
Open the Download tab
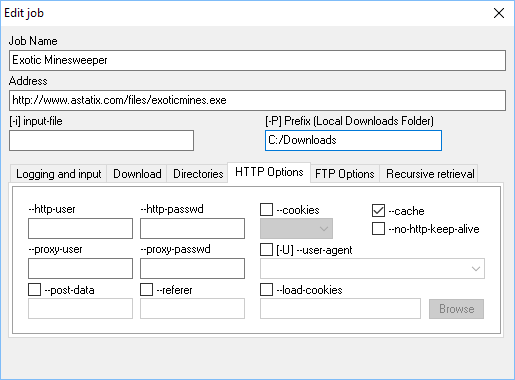click(137, 174)
